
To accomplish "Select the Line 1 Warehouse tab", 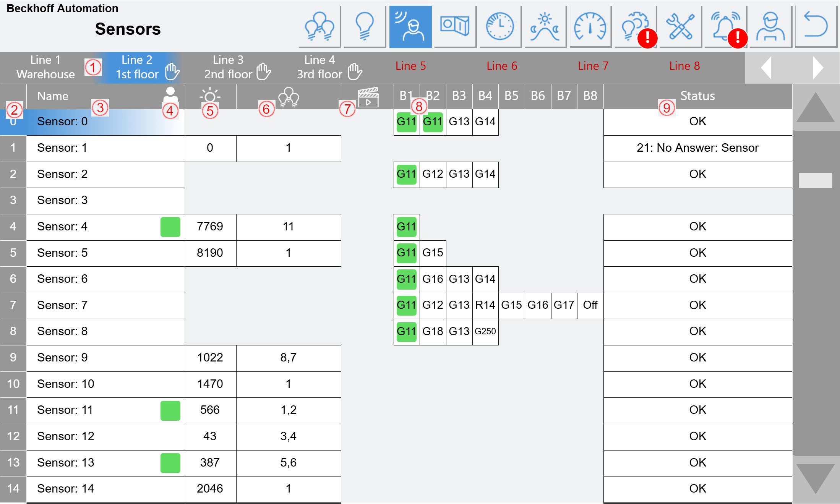I will pyautogui.click(x=45, y=67).
